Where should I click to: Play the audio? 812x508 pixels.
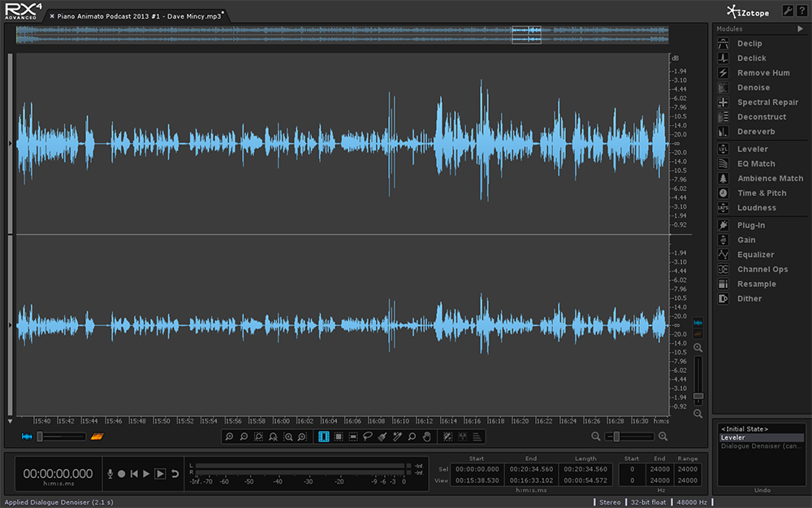coord(146,474)
